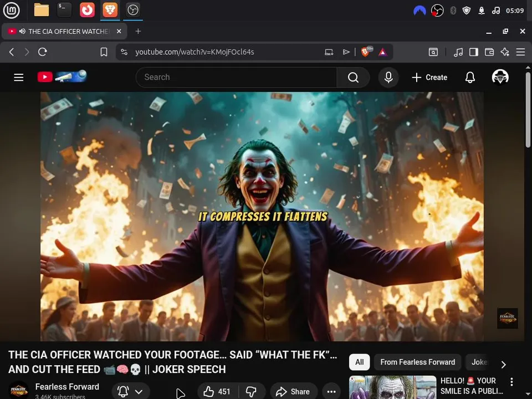Screen dimensions: 532x399
Task: Click the Share button
Action: [x=294, y=392]
